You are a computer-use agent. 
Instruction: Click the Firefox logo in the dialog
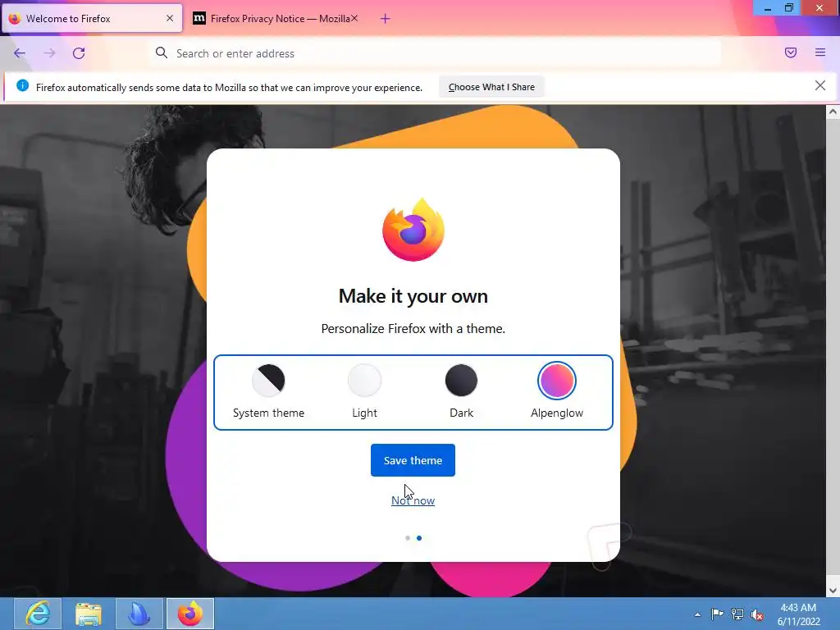[413, 230]
